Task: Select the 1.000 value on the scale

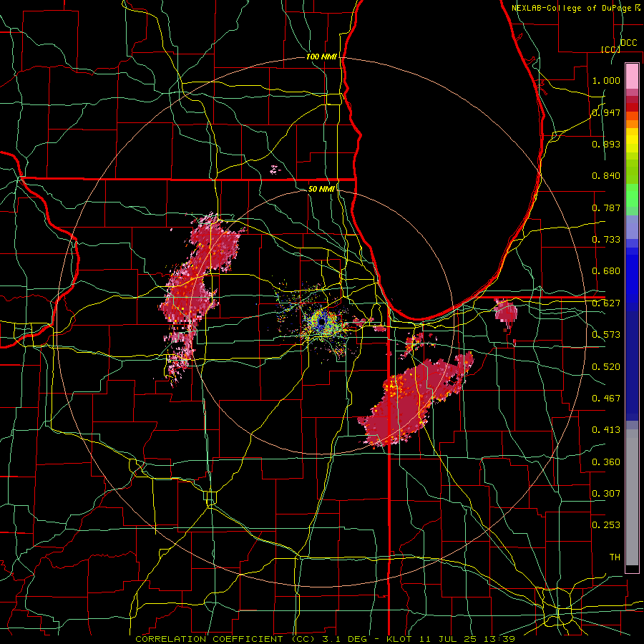Action: coord(606,80)
